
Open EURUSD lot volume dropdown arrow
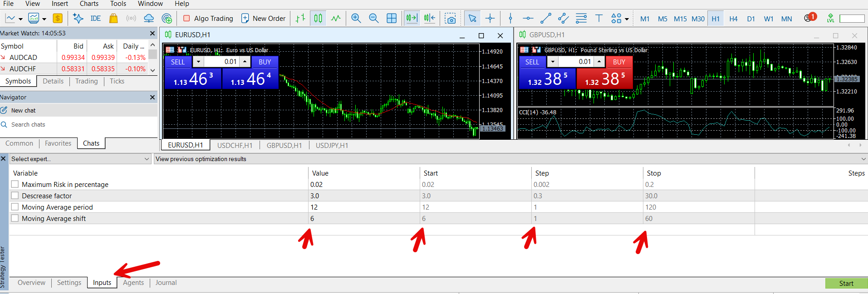click(x=198, y=62)
